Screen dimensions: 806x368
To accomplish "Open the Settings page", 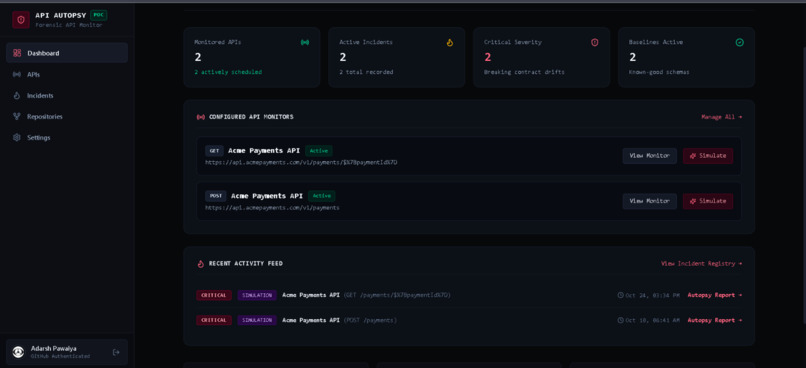I will 67,138.
